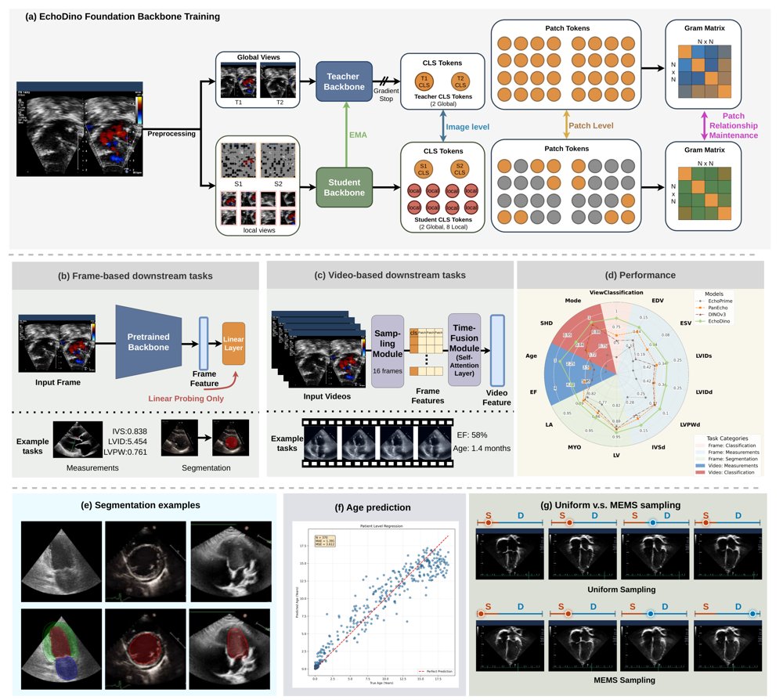Select the 'Uniform Sampling' row caption
The width and height of the screenshot is (783, 700).
(621, 590)
